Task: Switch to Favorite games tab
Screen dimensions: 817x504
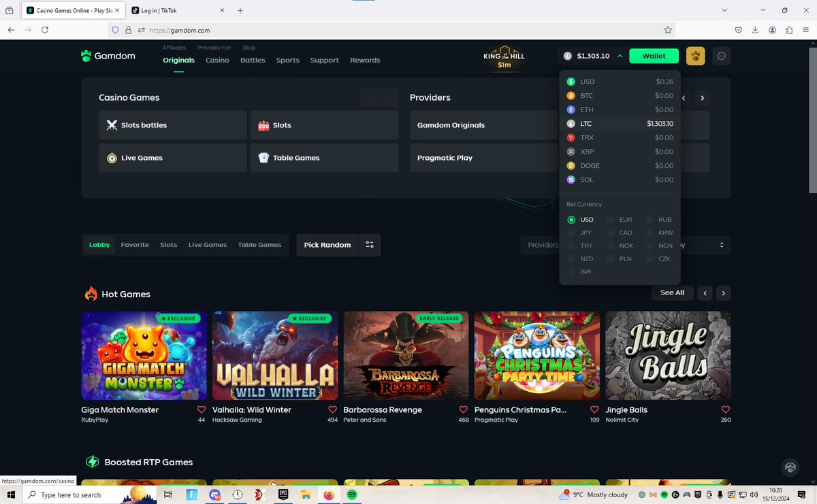Action: point(135,245)
